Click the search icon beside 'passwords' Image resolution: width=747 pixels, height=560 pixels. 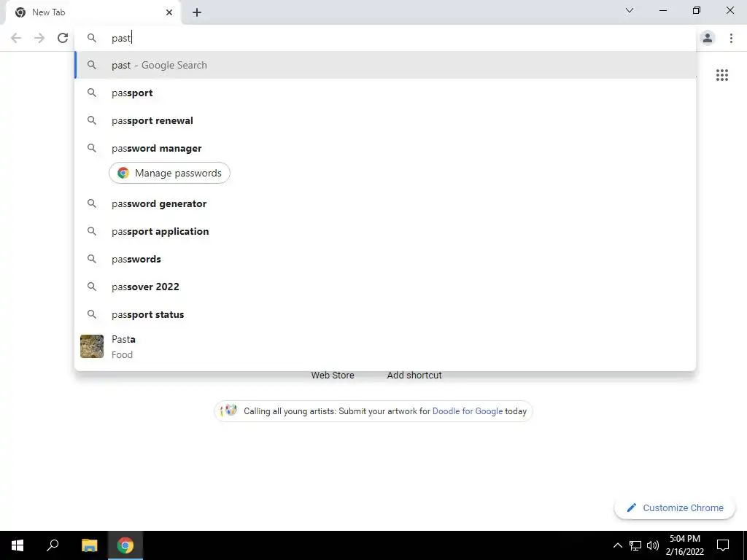pos(92,259)
